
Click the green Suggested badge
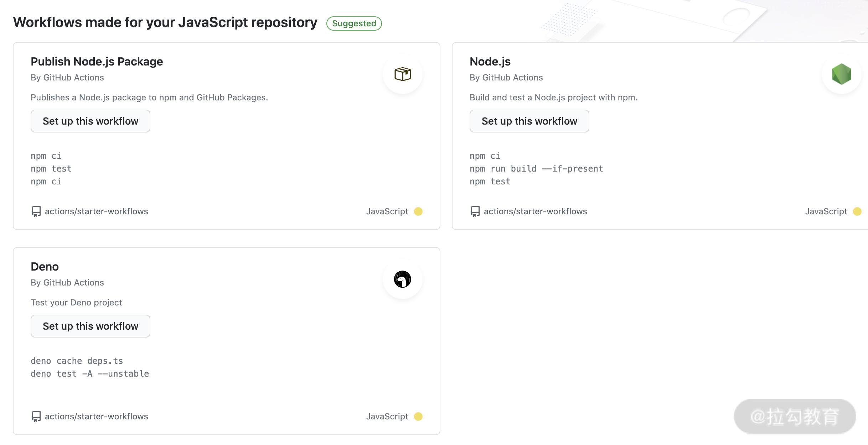[354, 23]
